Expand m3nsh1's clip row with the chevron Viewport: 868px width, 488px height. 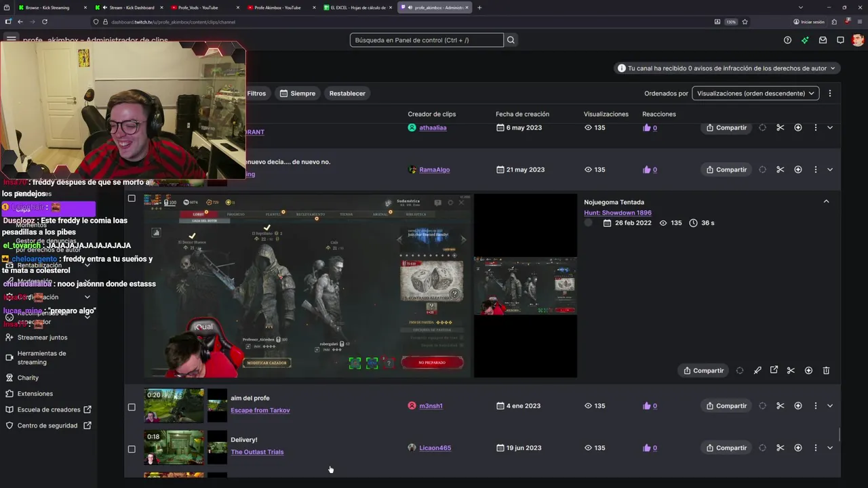(830, 406)
